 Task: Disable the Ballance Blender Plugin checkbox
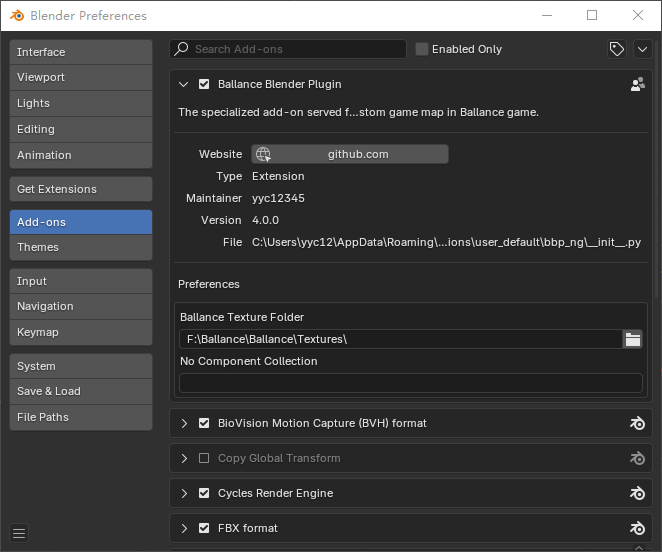pos(204,85)
